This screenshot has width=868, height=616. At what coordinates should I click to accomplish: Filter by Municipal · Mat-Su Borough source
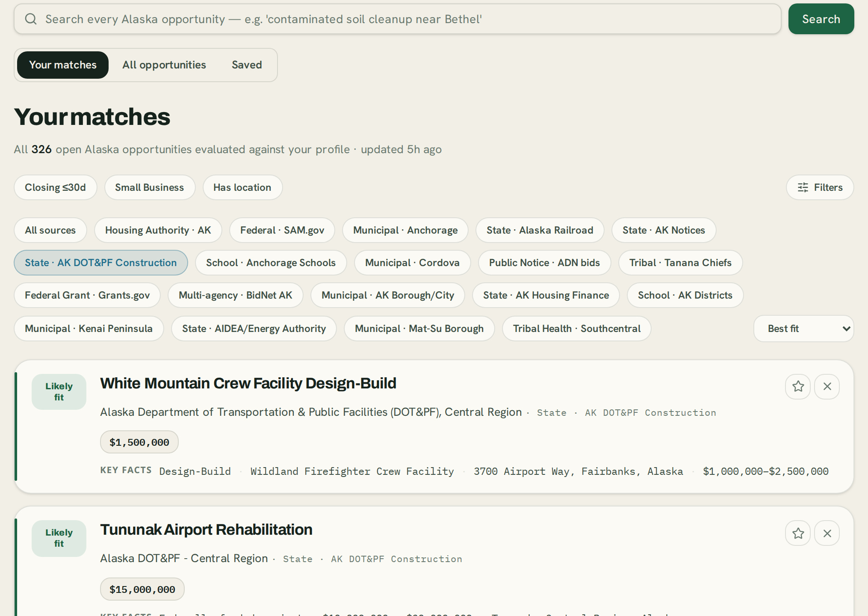point(419,329)
